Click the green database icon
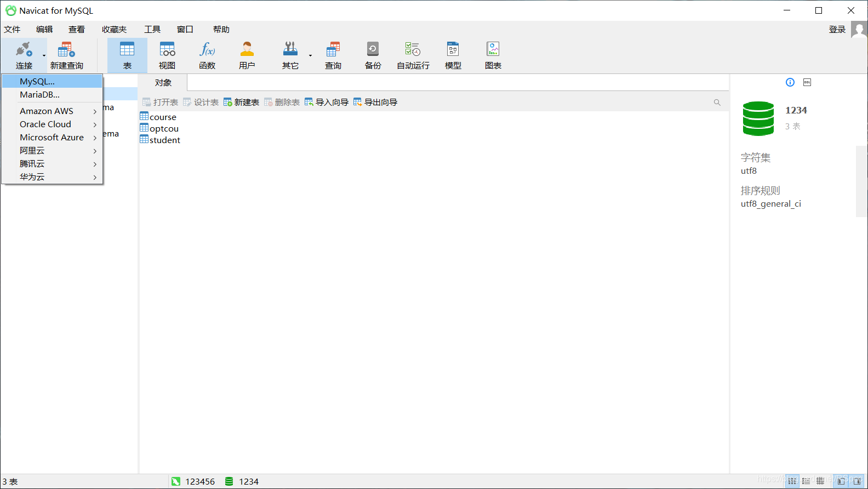The image size is (868, 489). (758, 118)
